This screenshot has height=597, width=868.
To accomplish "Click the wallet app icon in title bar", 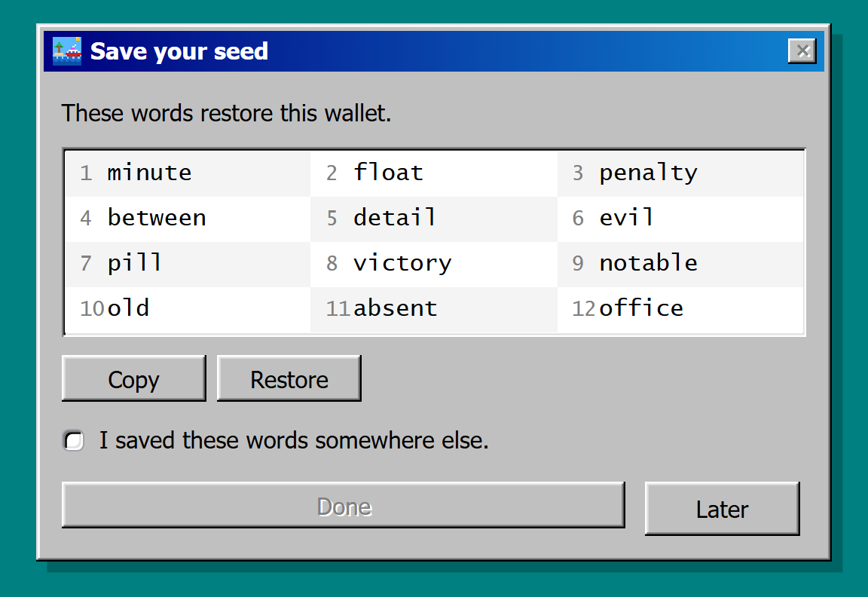I will [x=67, y=51].
